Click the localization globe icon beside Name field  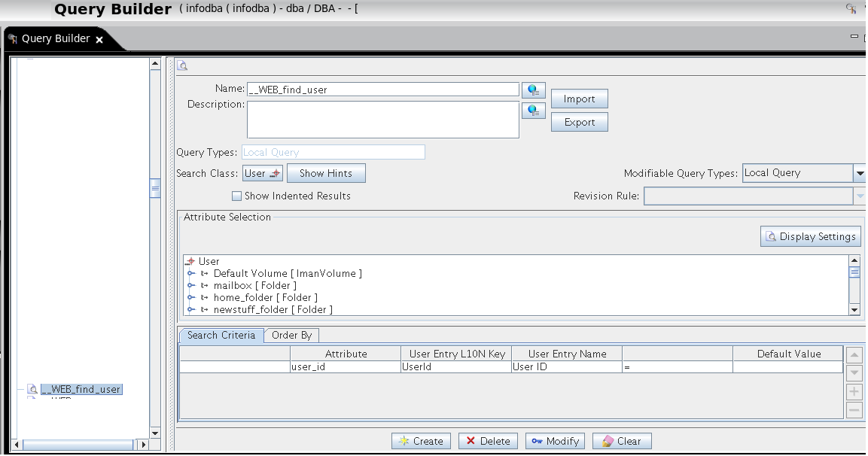click(x=534, y=89)
